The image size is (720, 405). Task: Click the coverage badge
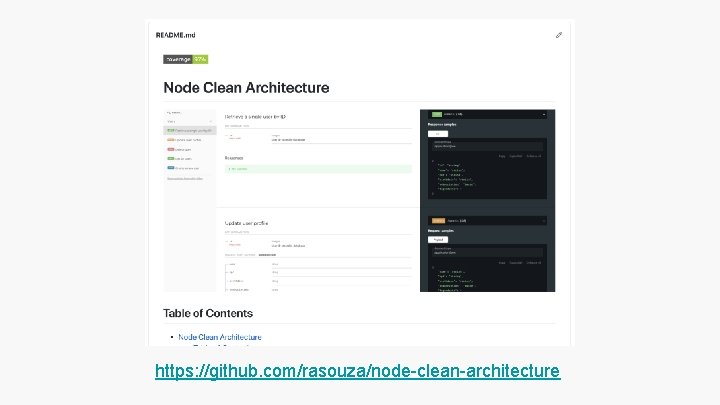point(186,59)
